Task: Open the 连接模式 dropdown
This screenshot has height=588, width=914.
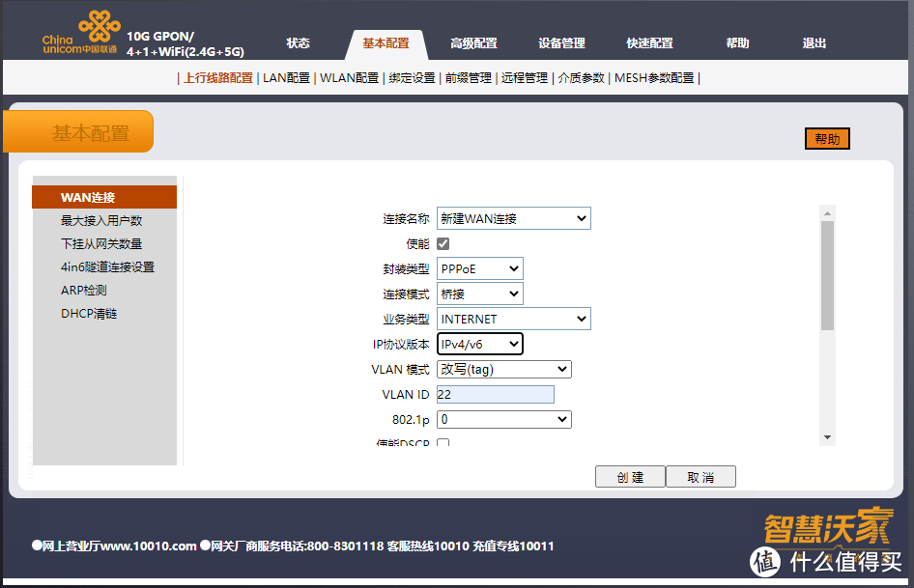Action: [479, 294]
